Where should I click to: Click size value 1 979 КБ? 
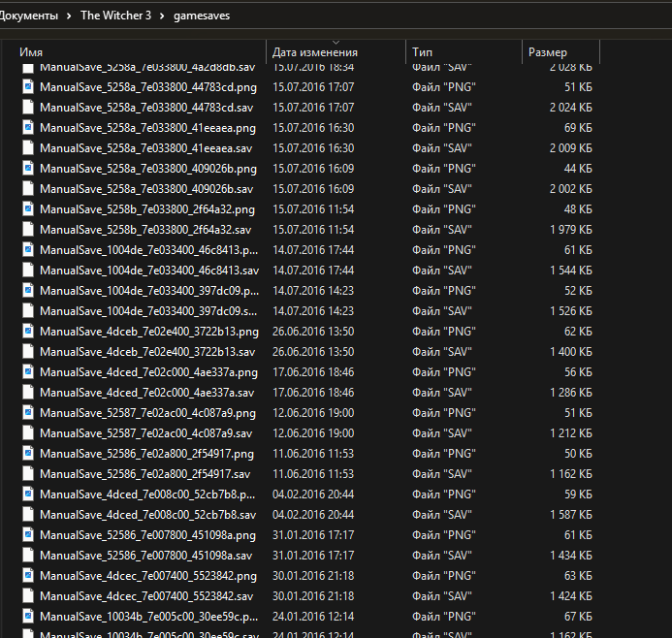[571, 229]
